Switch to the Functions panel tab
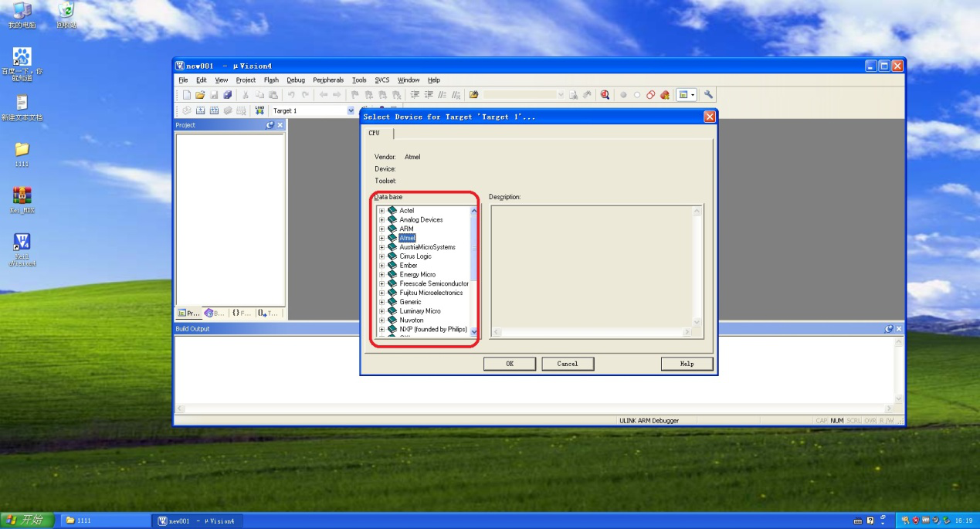Image resolution: width=980 pixels, height=529 pixels. point(241,313)
